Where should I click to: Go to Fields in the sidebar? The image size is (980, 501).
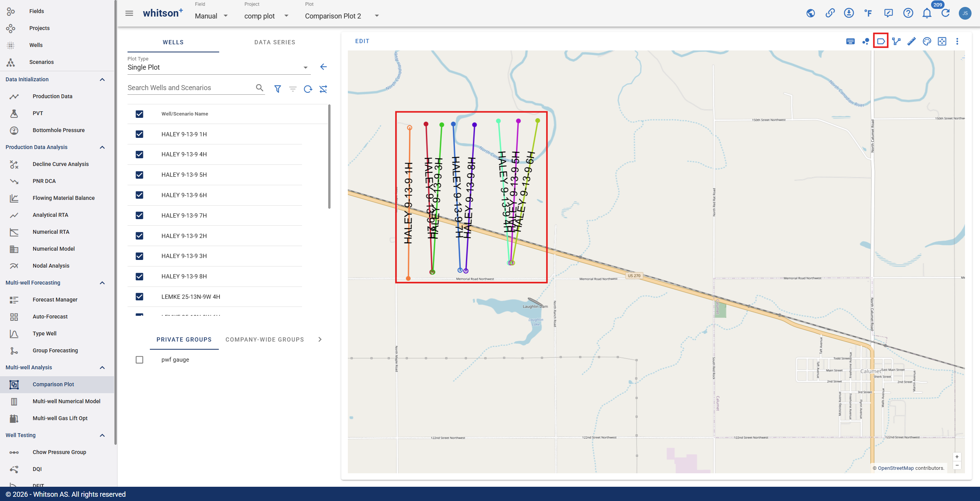[37, 11]
